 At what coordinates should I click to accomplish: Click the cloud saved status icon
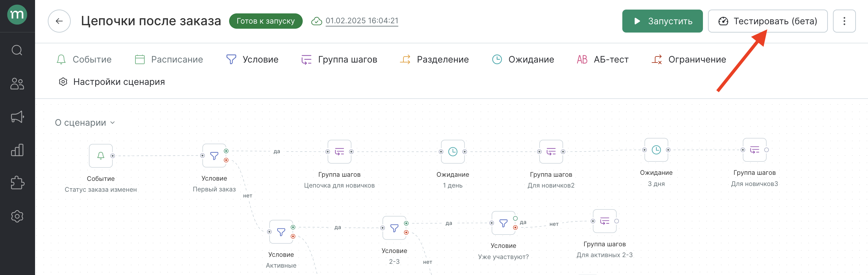(x=316, y=21)
